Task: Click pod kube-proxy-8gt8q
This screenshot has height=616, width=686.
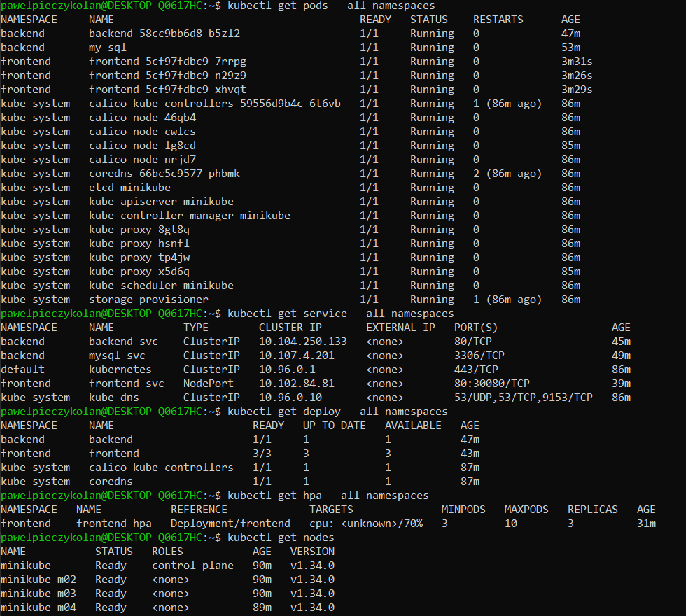Action: 139,230
